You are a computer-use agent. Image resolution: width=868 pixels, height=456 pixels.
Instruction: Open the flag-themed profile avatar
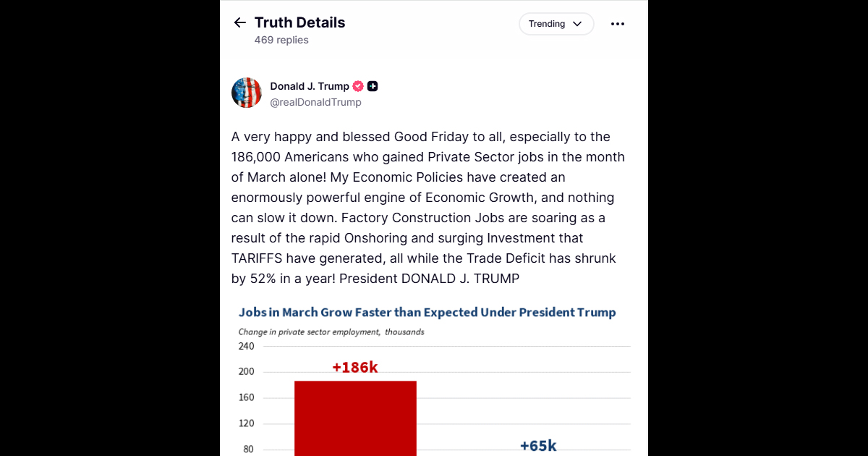pyautogui.click(x=247, y=93)
